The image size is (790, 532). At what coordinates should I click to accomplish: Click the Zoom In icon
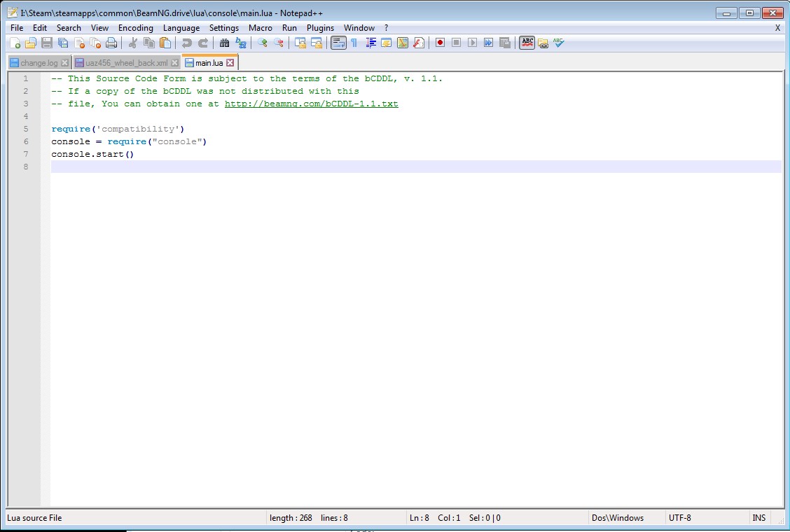[x=263, y=43]
